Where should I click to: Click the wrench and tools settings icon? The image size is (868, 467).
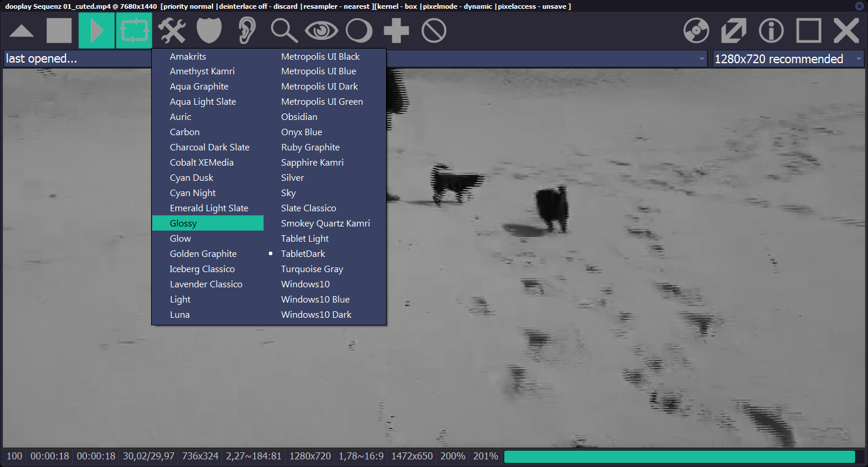click(172, 30)
